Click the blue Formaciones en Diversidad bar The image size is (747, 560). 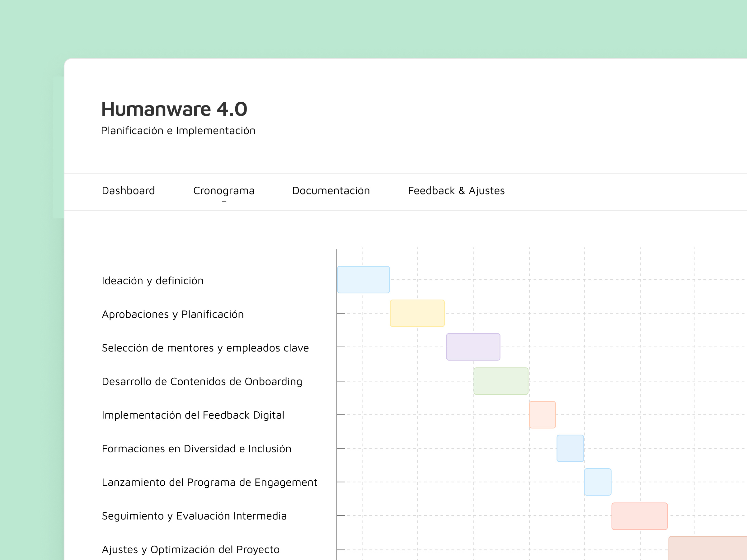570,448
